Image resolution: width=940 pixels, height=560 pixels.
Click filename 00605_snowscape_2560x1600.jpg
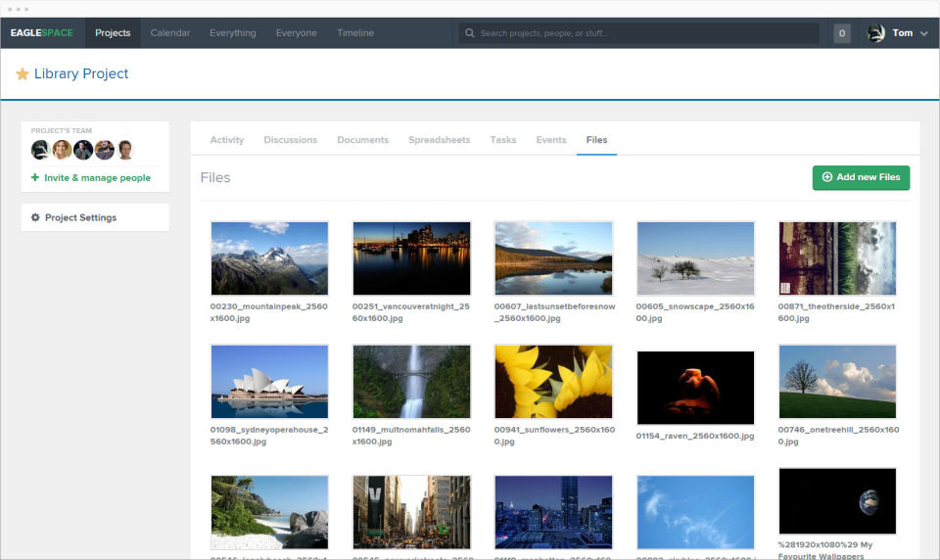coord(695,312)
